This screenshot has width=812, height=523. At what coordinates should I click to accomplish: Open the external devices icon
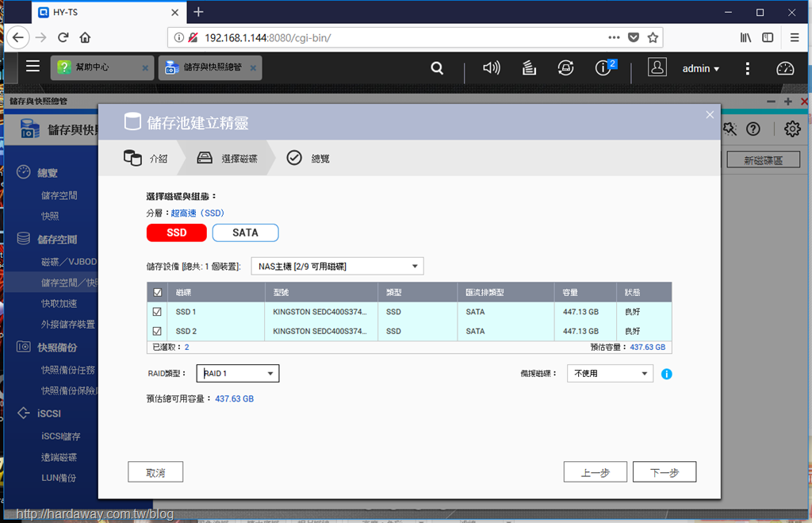tap(565, 68)
